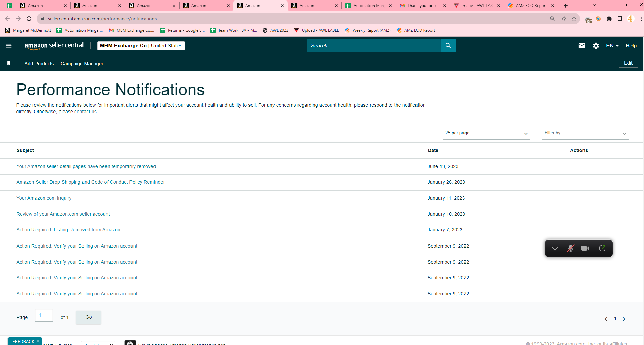The height and width of the screenshot is (345, 644).
Task: Open the Team Work FBA bookmark
Action: tap(234, 30)
